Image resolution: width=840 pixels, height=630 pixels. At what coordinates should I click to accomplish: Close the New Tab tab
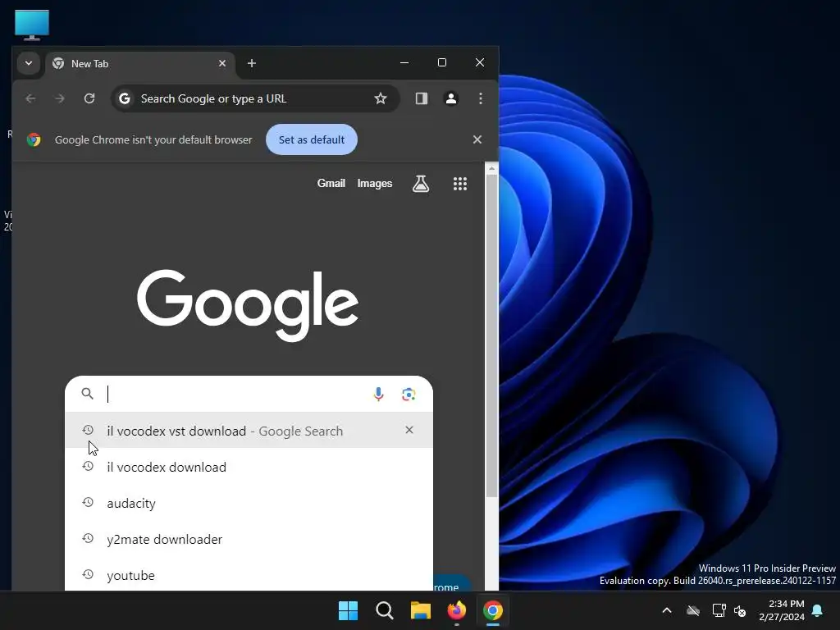tap(222, 64)
